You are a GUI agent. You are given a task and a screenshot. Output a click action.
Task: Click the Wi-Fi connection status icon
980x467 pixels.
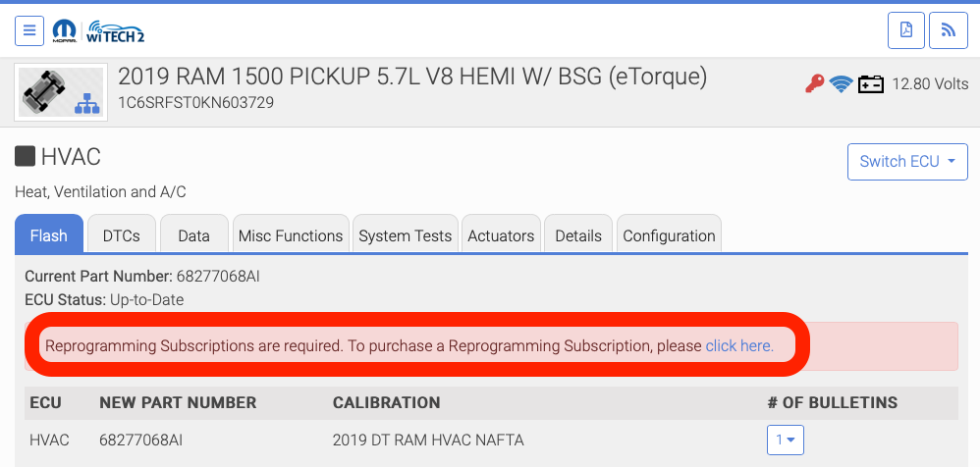pyautogui.click(x=841, y=84)
